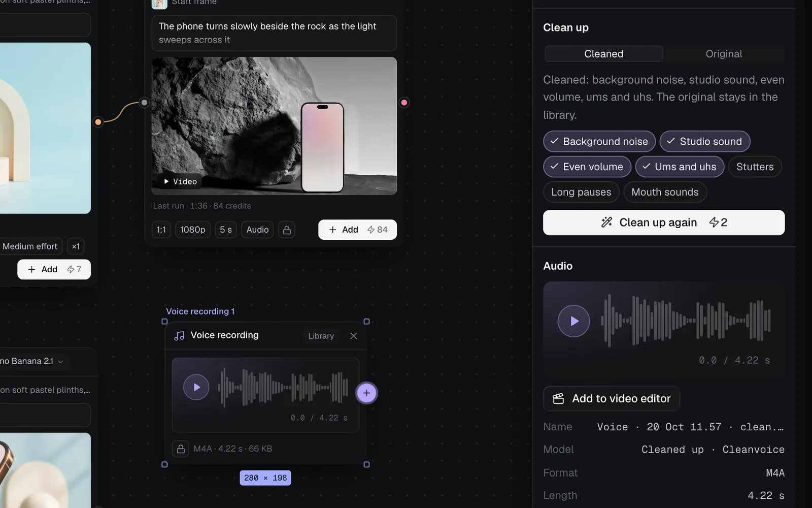Image resolution: width=812 pixels, height=508 pixels.
Task: Open the 5 s duration selector
Action: (x=226, y=230)
